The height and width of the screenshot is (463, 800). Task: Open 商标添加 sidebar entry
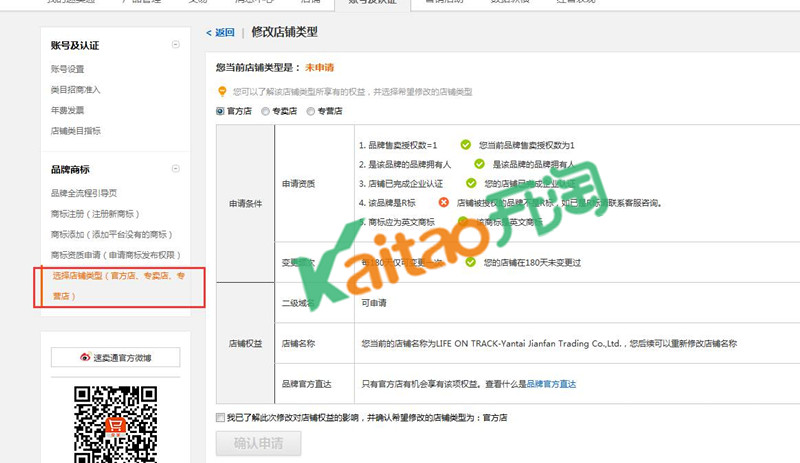click(x=112, y=234)
